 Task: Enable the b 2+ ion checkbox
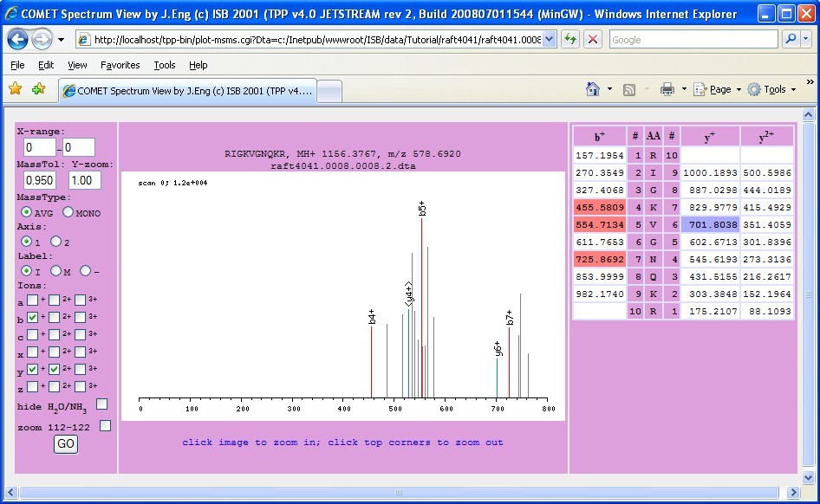[54, 319]
